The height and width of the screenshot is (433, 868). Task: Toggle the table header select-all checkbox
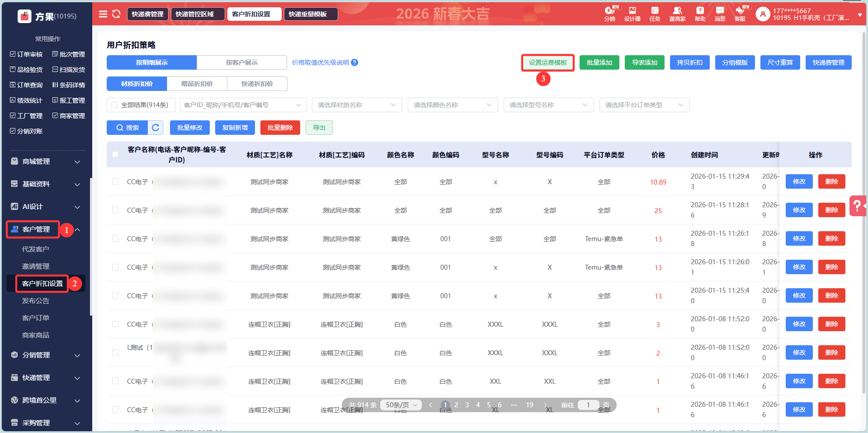click(x=115, y=154)
